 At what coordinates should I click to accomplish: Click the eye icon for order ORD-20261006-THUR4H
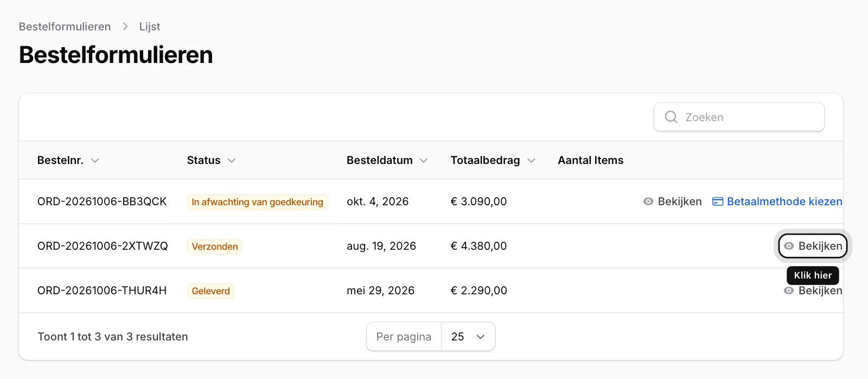[789, 291]
